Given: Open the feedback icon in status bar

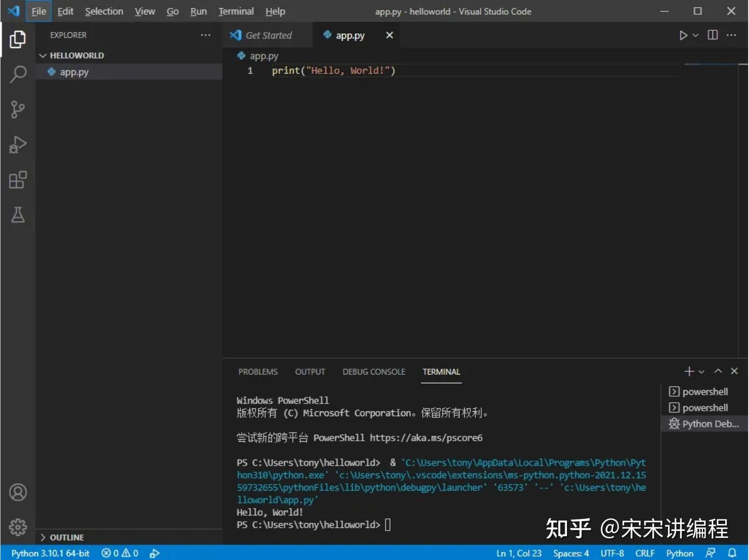Looking at the screenshot, I should click(x=710, y=553).
